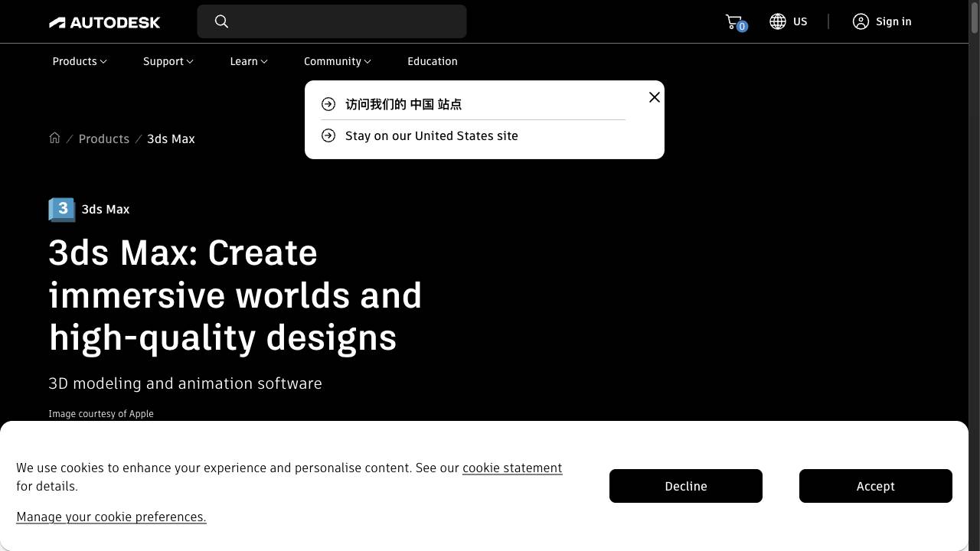This screenshot has height=551, width=980.
Task: Open Products breadcrumb link
Action: (104, 139)
